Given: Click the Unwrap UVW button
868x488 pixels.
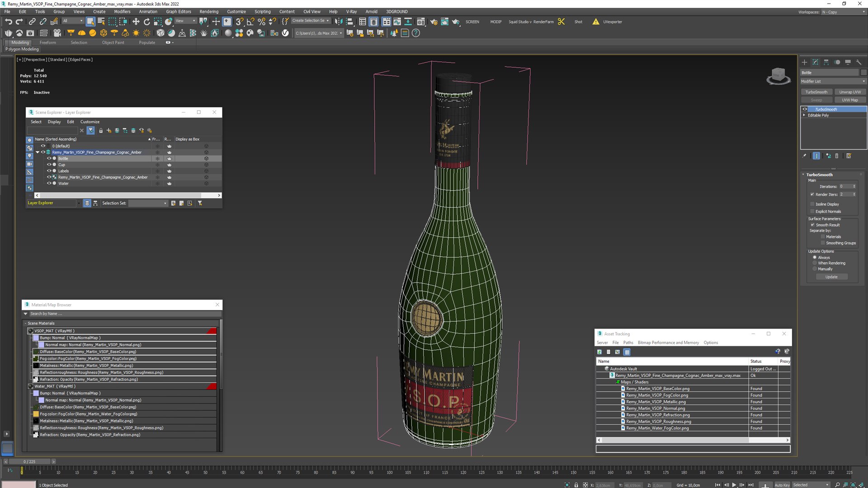Looking at the screenshot, I should [850, 92].
